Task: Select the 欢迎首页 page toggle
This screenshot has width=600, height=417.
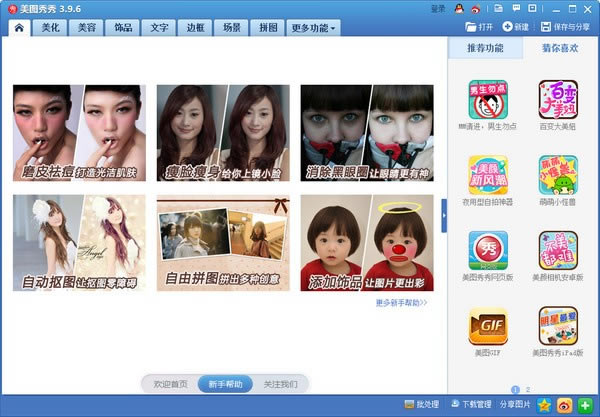Action: pos(169,384)
